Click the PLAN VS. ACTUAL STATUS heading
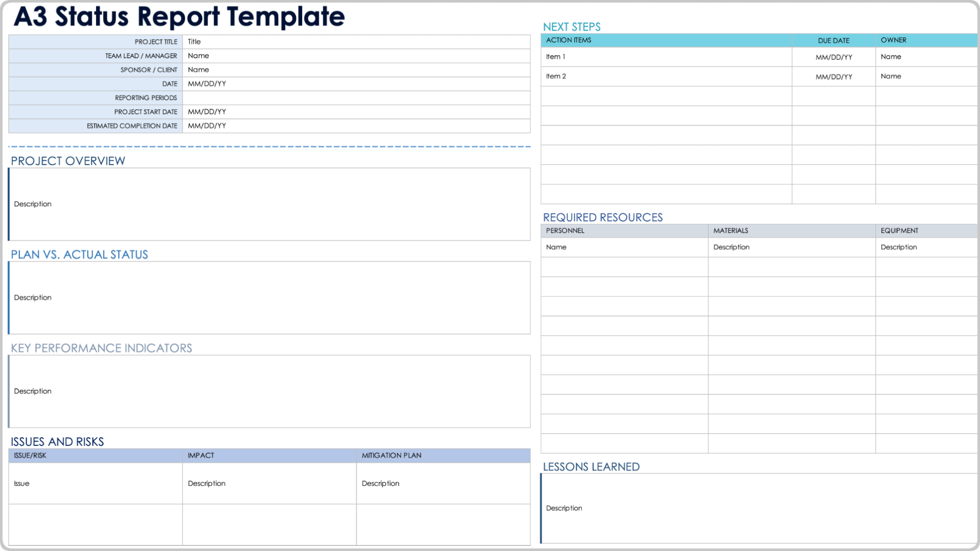The height and width of the screenshot is (551, 980). 80,255
